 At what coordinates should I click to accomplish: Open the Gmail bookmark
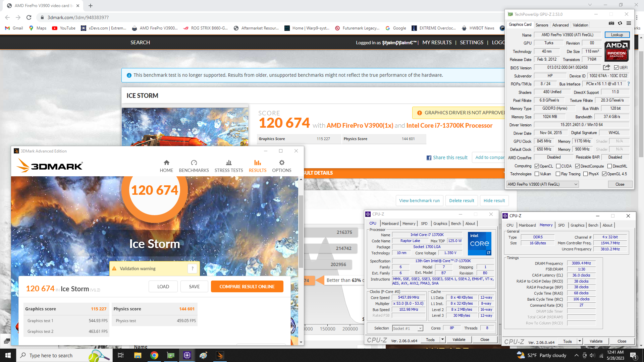14,28
